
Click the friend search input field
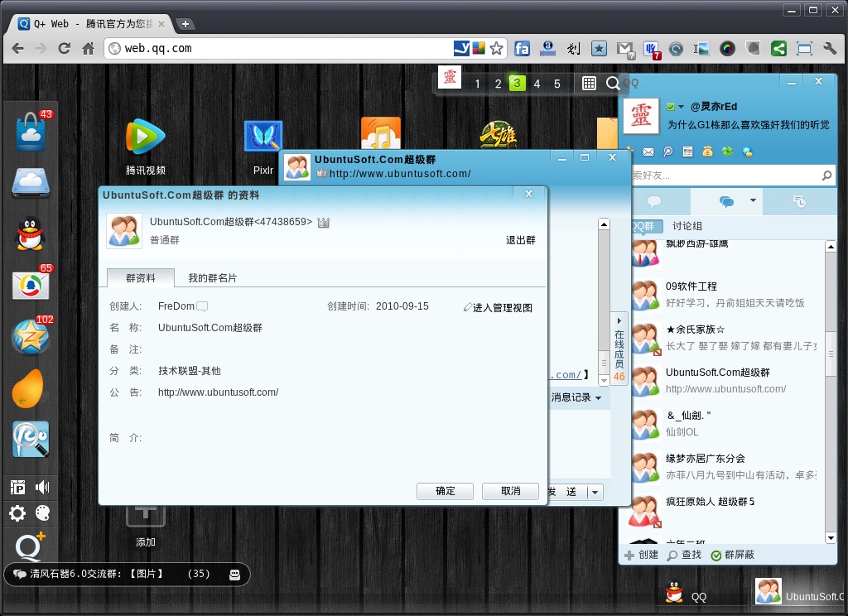(725, 176)
